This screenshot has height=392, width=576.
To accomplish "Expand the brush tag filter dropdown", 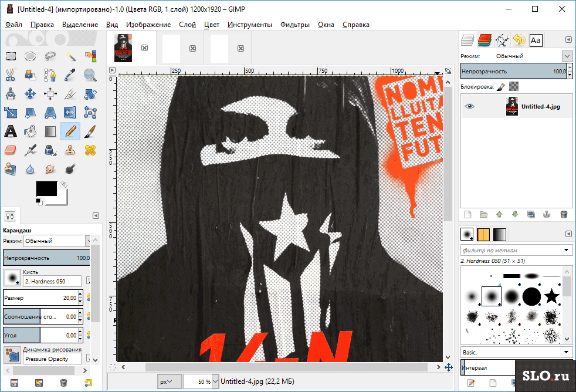I will pyautogui.click(x=566, y=250).
